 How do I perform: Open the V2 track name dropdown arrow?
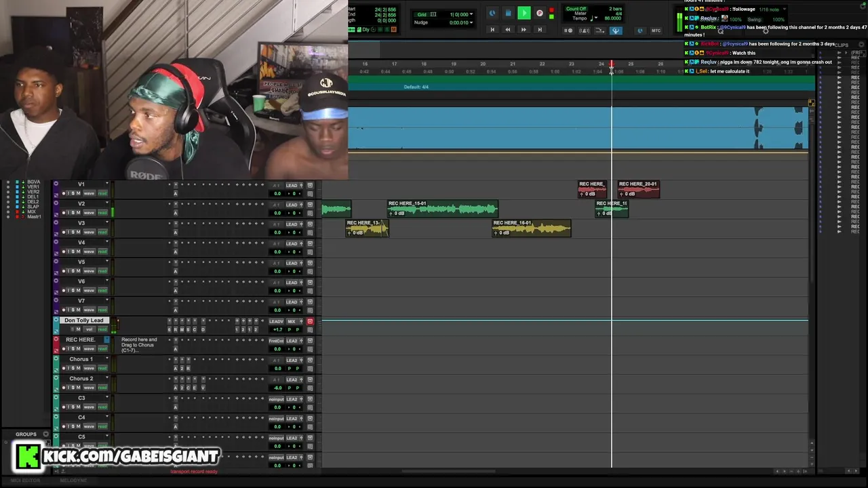(106, 203)
